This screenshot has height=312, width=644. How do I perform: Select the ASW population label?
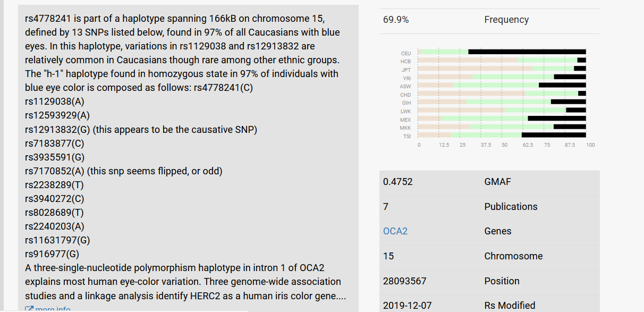point(405,86)
